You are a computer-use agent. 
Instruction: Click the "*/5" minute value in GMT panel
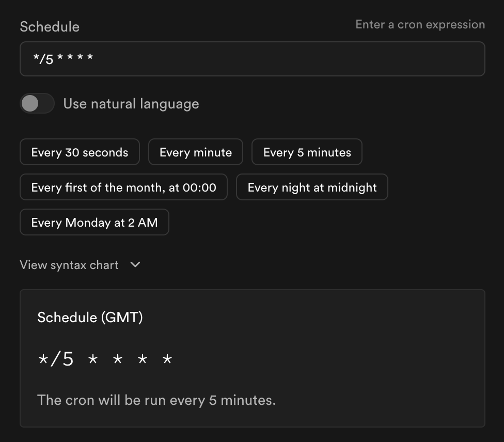click(56, 359)
